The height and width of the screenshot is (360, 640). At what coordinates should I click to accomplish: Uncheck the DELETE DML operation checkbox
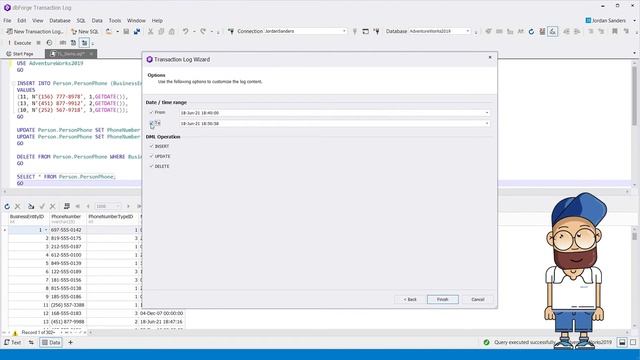point(151,166)
